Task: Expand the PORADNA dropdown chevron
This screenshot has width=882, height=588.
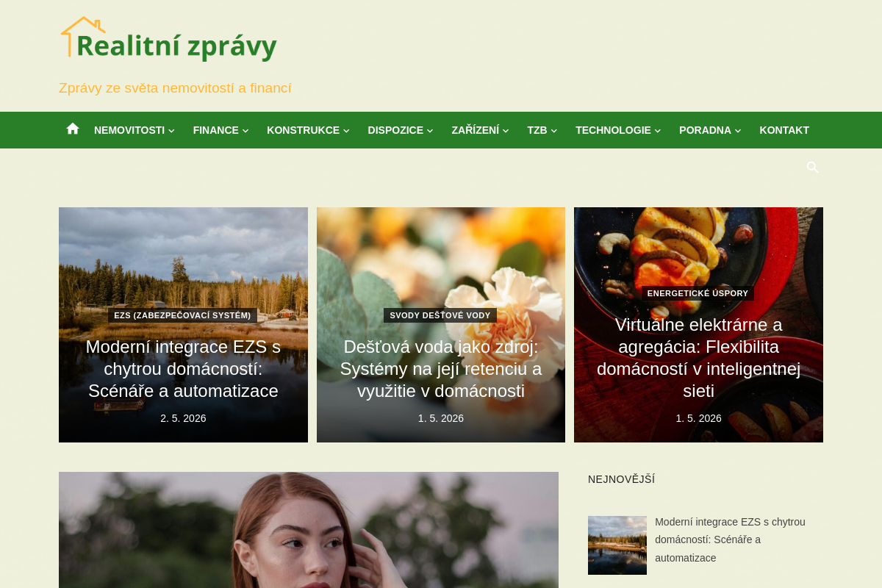Action: (738, 131)
